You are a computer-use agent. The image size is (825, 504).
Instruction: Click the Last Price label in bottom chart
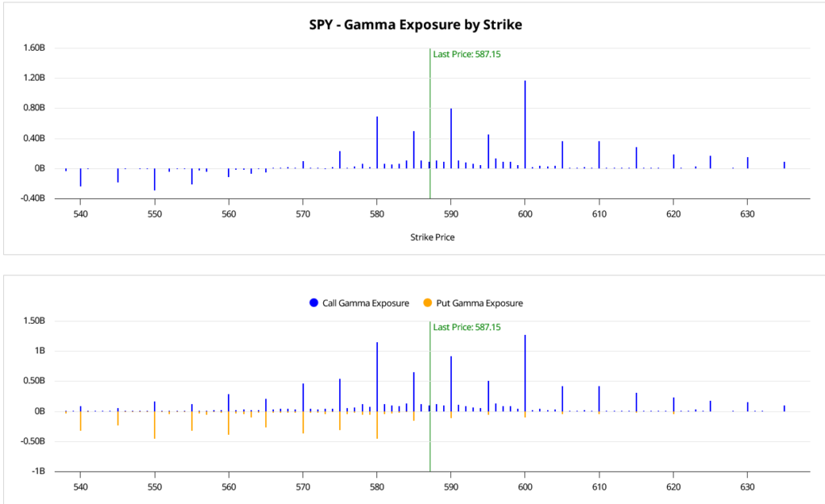click(466, 328)
